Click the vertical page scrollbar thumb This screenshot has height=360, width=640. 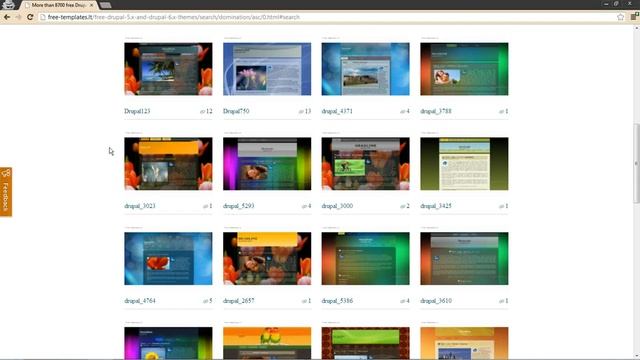[x=636, y=163]
